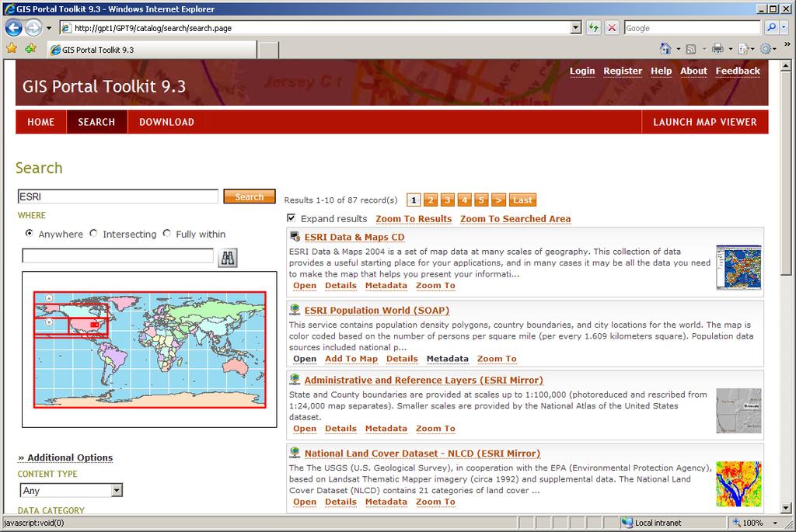Click the Register link
Image resolution: width=796 pixels, height=532 pixels.
pos(623,71)
